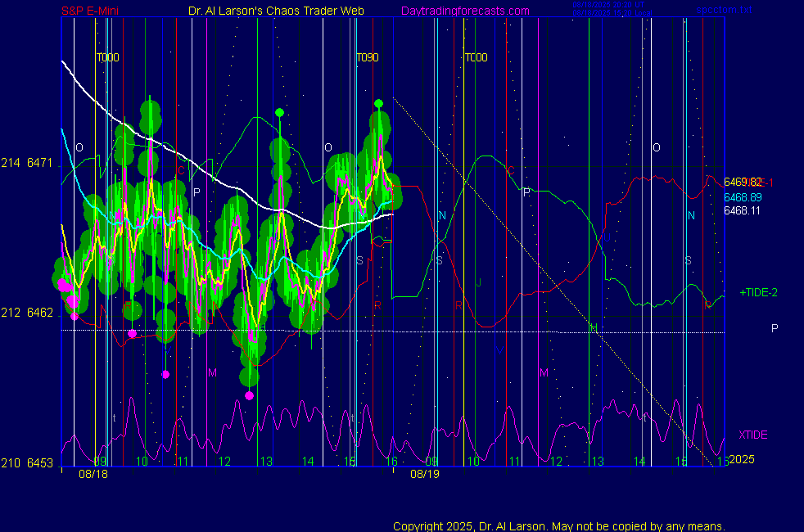The height and width of the screenshot is (532, 804).
Task: Select the lowest magenta dot near hour 13
Action: coord(249,395)
